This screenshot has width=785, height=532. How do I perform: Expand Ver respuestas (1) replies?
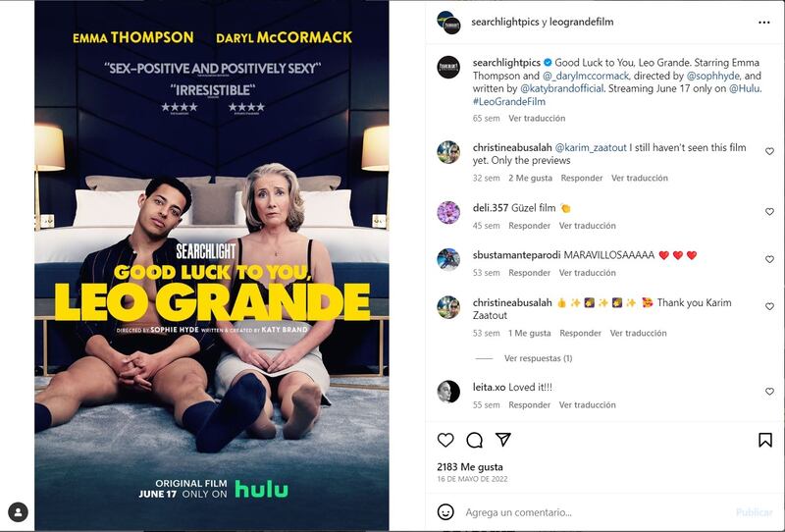[538, 358]
